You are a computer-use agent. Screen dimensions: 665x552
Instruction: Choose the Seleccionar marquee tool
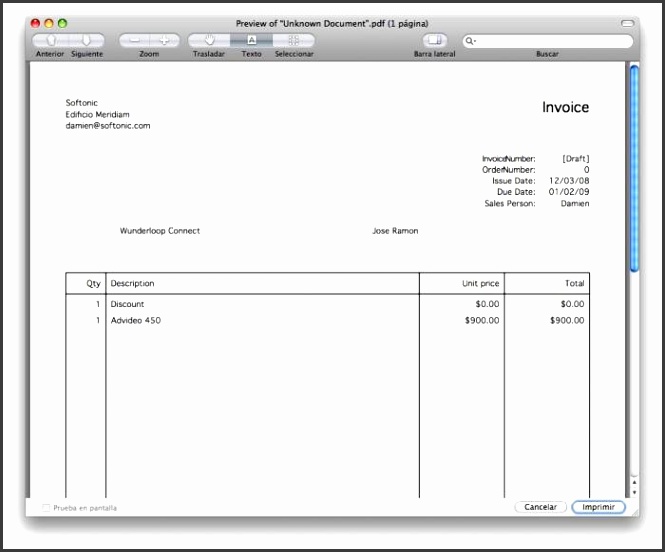point(293,41)
